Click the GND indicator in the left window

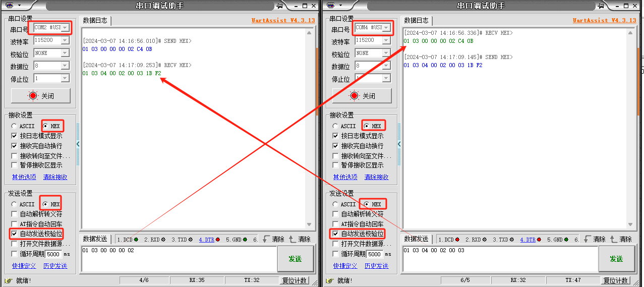pos(237,240)
